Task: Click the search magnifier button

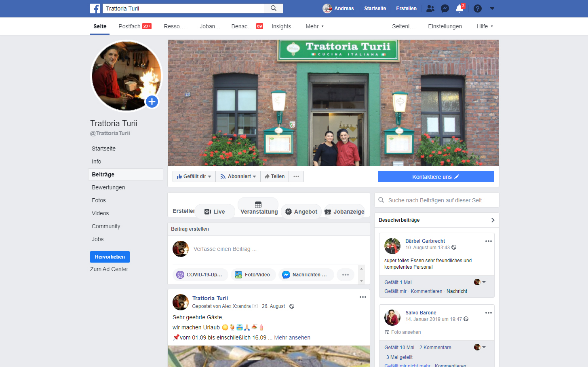Action: (x=274, y=8)
